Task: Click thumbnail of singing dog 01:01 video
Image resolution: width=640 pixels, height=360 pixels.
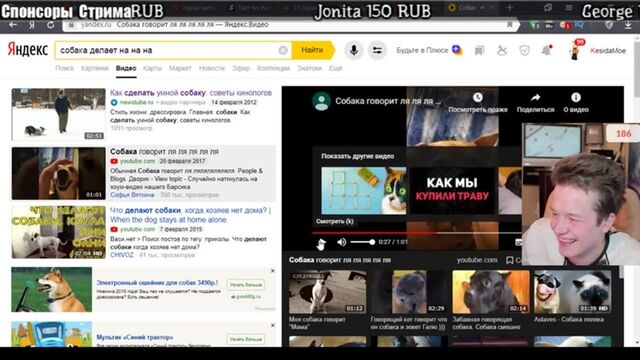Action: pos(58,173)
